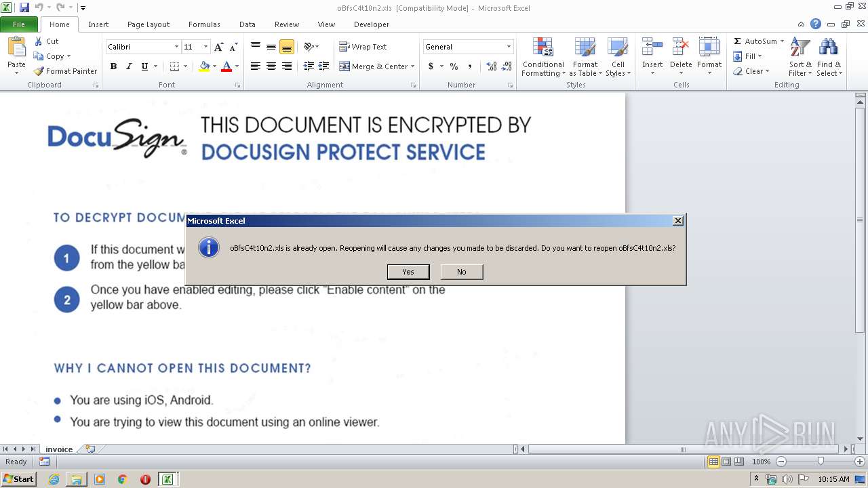Apply Percent Style
868x488 pixels.
pyautogui.click(x=454, y=66)
